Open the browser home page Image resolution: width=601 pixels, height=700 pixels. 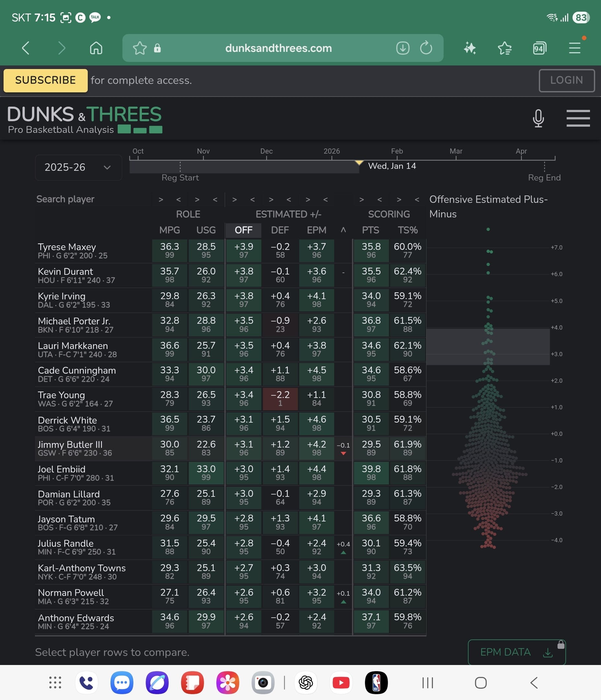[96, 48]
